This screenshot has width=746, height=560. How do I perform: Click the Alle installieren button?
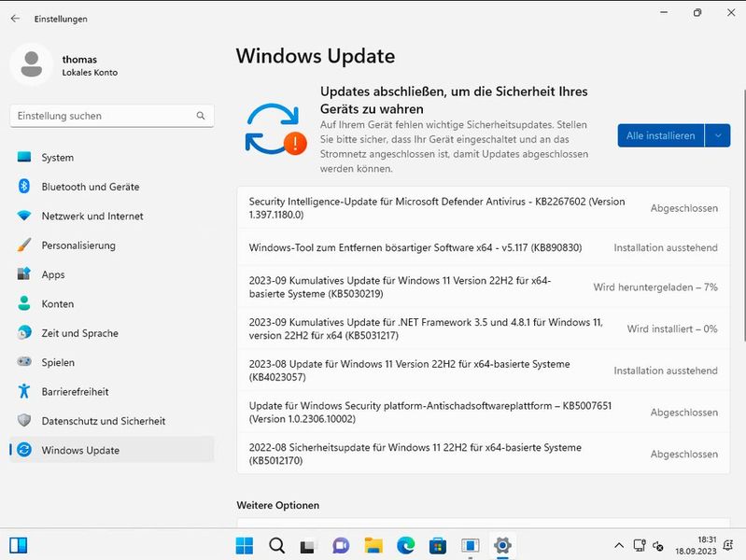click(x=660, y=135)
